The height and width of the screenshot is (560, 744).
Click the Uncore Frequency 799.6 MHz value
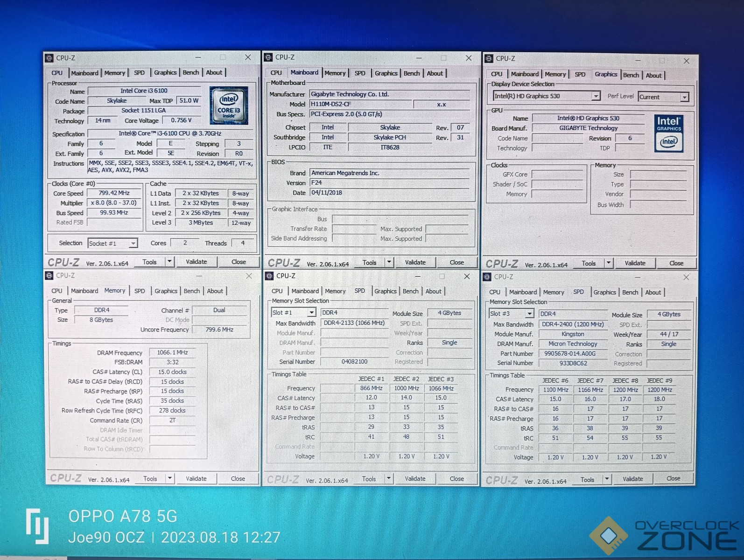pos(219,329)
